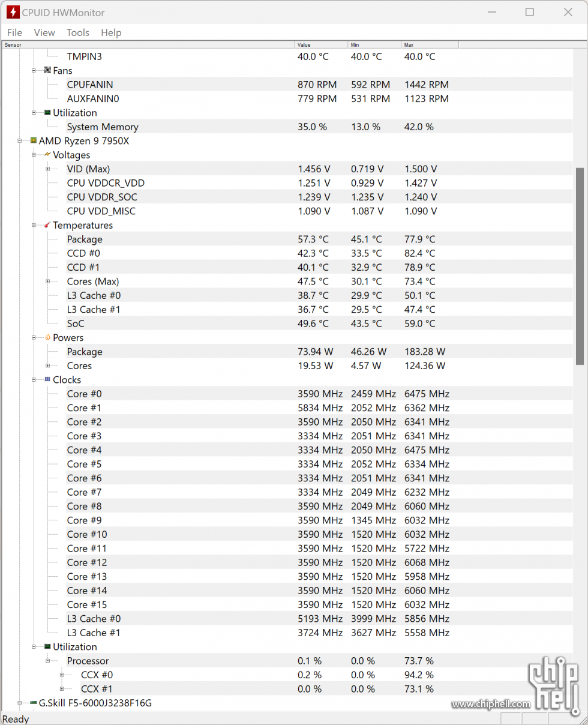This screenshot has width=588, height=725.
Task: Click the AMD Ryzen CPU chip icon
Action: (x=34, y=140)
